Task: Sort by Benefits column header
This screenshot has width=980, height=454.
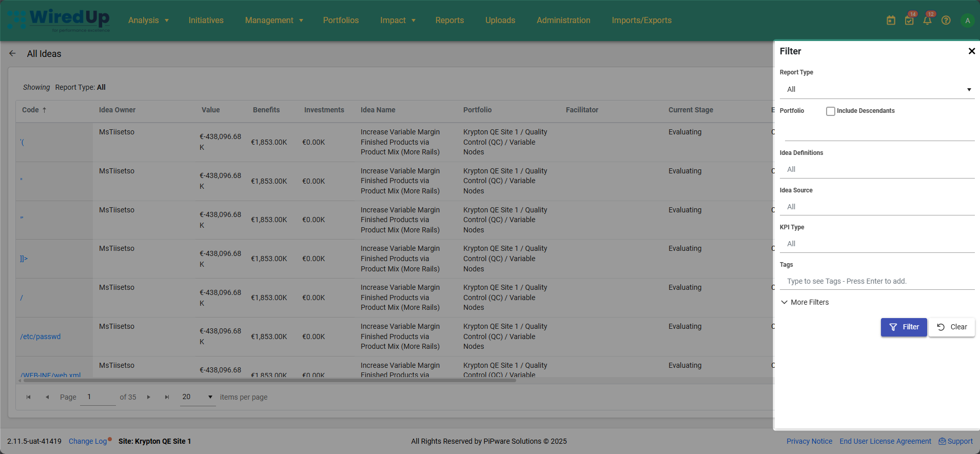Action: pos(266,110)
